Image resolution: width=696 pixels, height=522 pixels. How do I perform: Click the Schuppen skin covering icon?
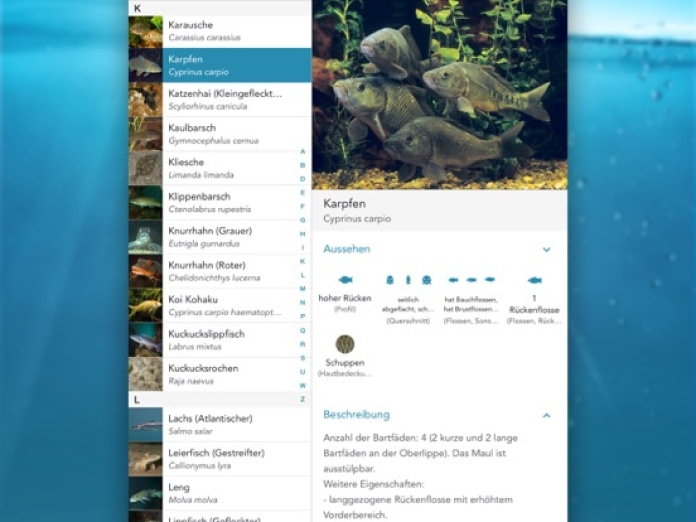click(345, 344)
